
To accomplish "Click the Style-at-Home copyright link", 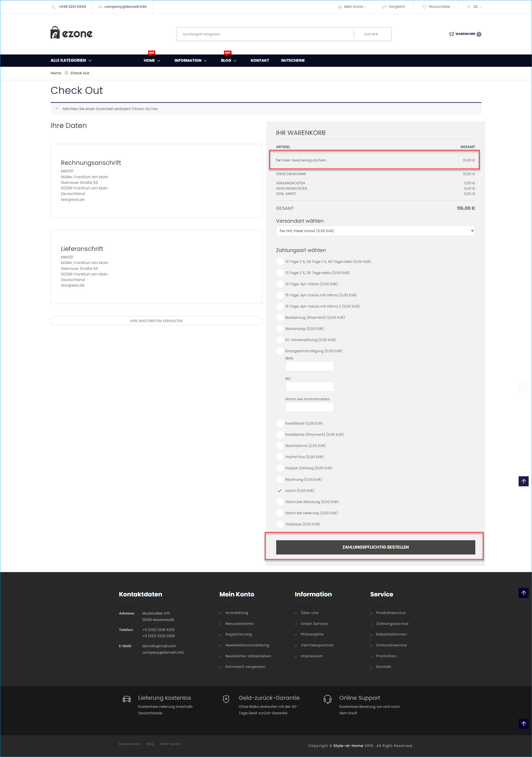I will tap(348, 746).
